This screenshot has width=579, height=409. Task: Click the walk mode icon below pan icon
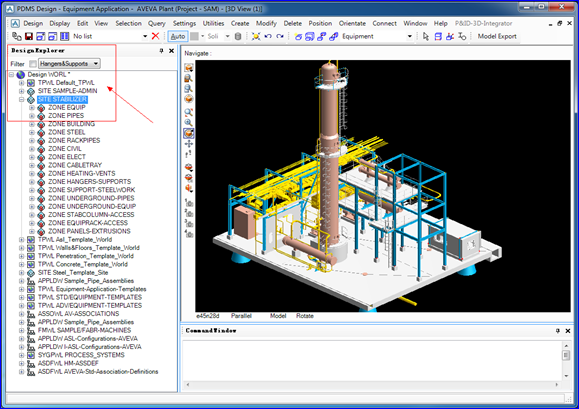[x=189, y=154]
